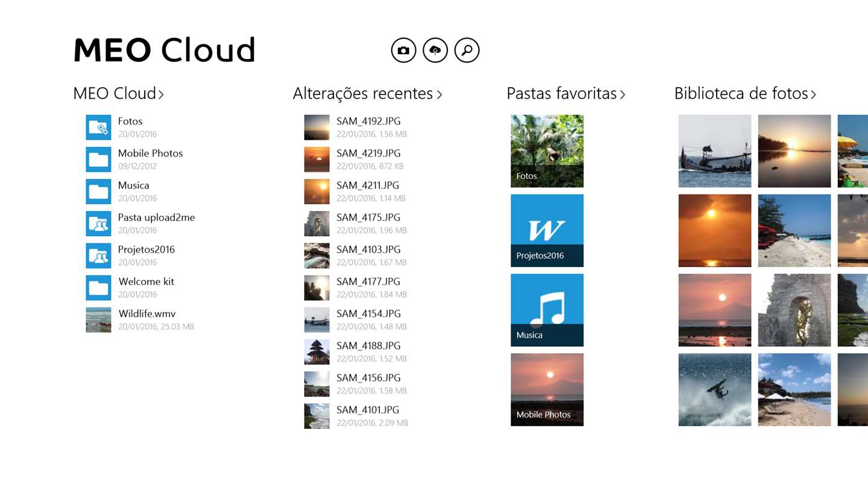
Task: Open the Musica favorite tile
Action: coord(547,310)
